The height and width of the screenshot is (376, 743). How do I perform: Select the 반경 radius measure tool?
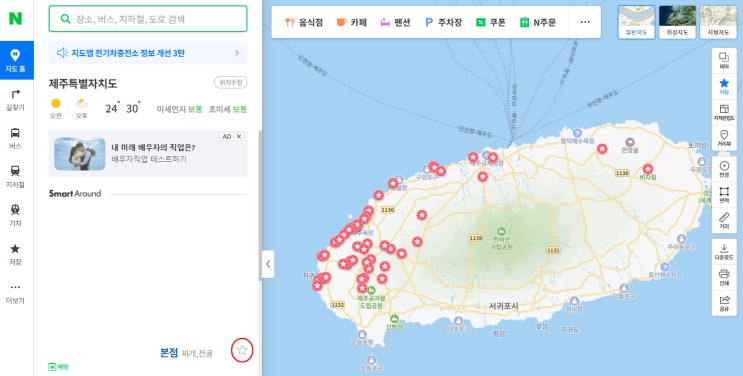(x=724, y=169)
